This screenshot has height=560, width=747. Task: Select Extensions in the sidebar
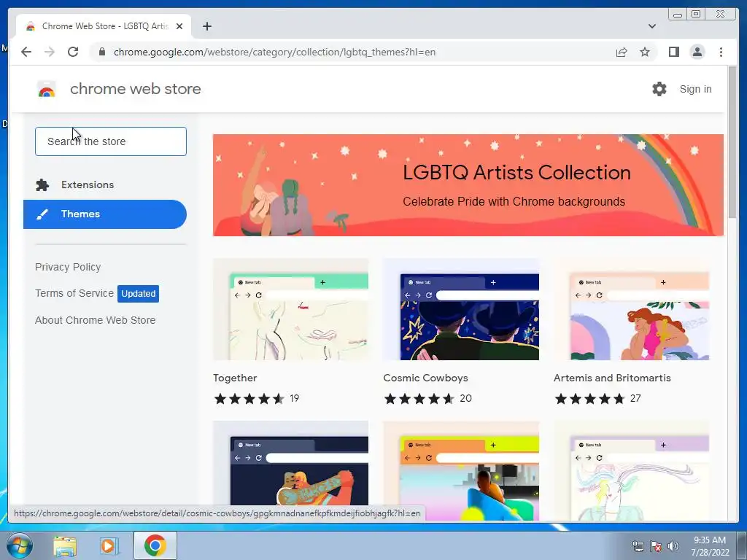105,184
